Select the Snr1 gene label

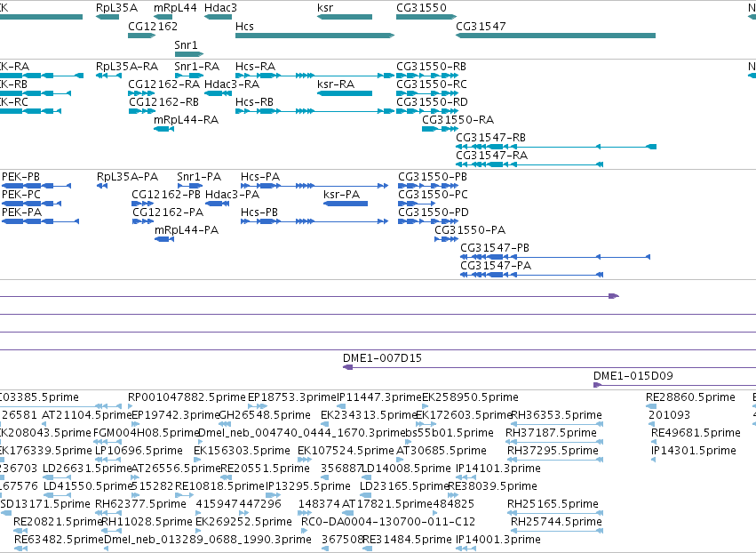pos(186,44)
